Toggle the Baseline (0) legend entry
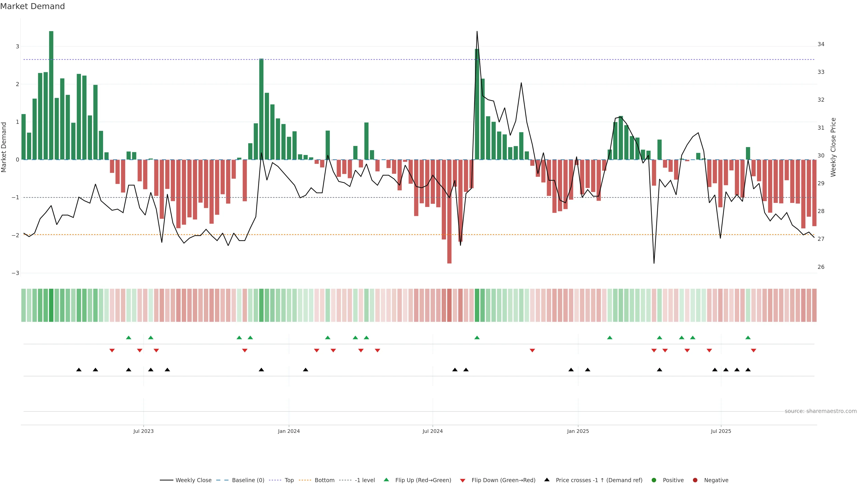 tap(248, 480)
